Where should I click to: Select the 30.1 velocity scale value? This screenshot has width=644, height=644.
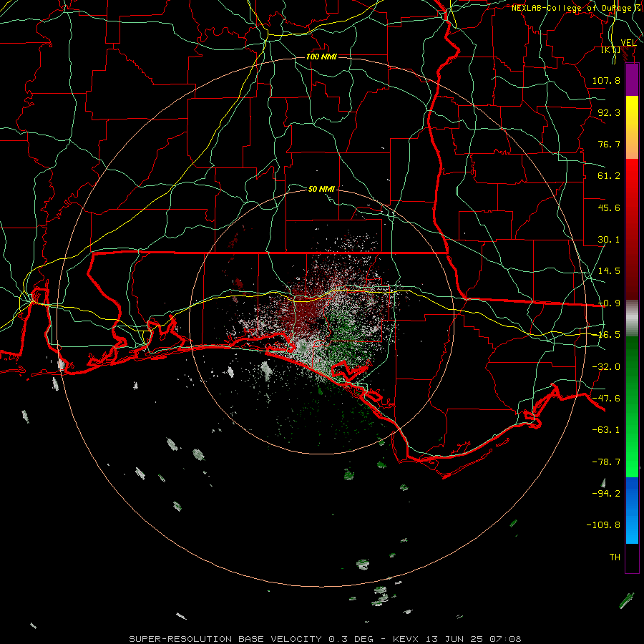[x=609, y=240]
